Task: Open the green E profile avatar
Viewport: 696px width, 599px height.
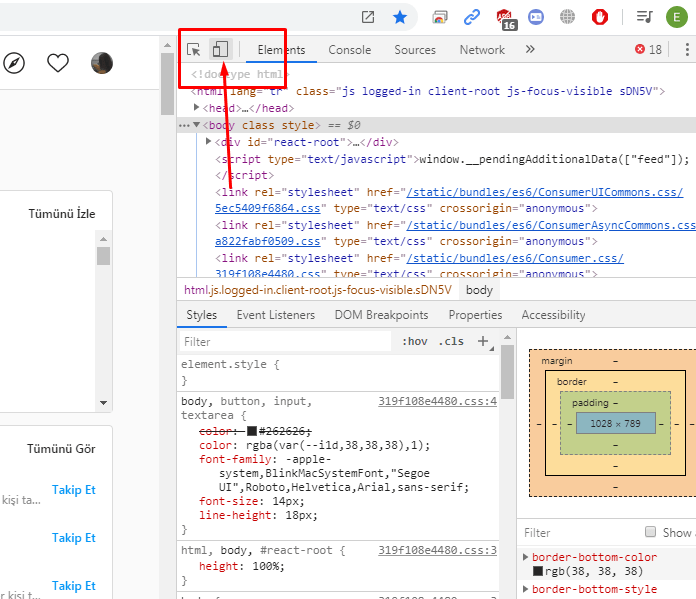Action: (676, 17)
